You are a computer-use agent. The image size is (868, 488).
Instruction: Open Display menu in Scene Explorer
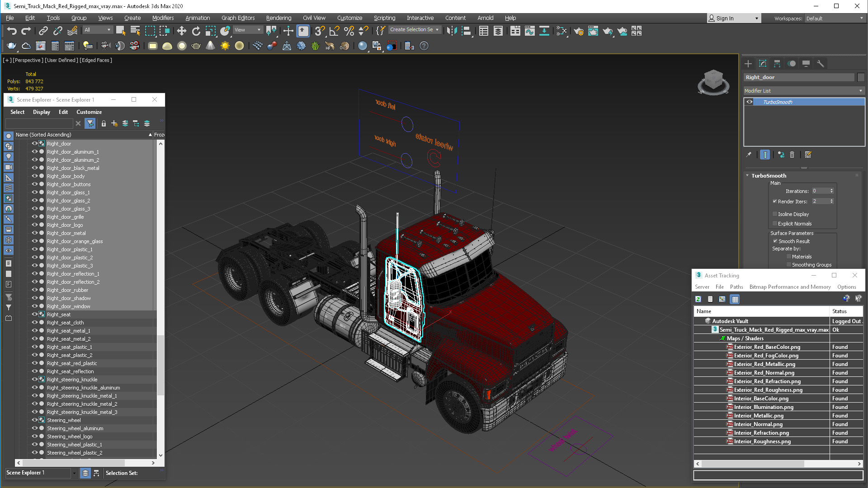point(42,112)
